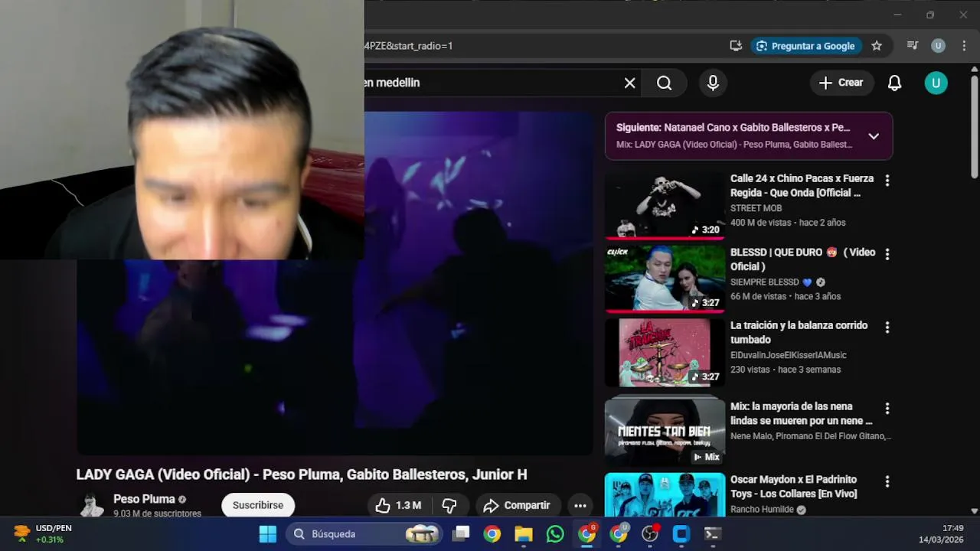The height and width of the screenshot is (551, 980).
Task: Click the LADY GAGA video title text
Action: click(x=302, y=474)
